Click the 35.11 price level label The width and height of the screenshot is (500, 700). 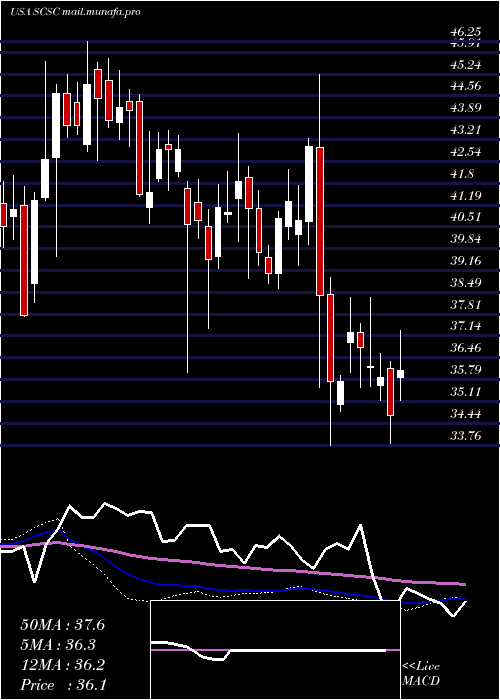[466, 392]
